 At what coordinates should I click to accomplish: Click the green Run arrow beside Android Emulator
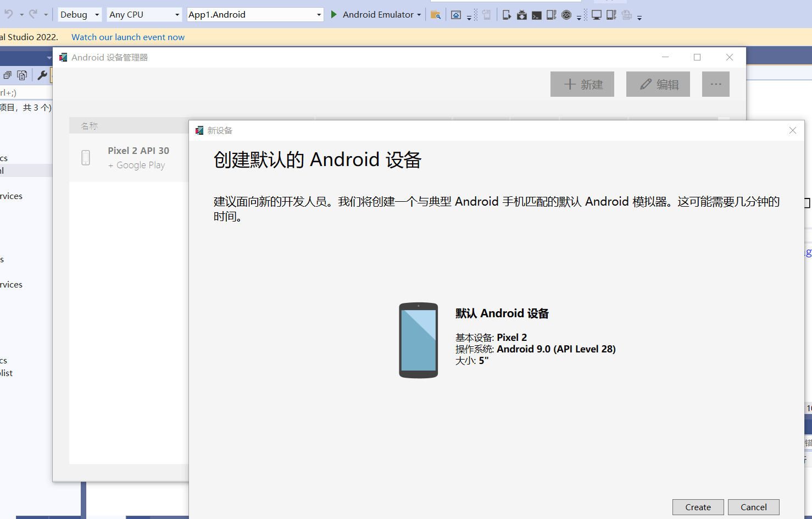(335, 14)
